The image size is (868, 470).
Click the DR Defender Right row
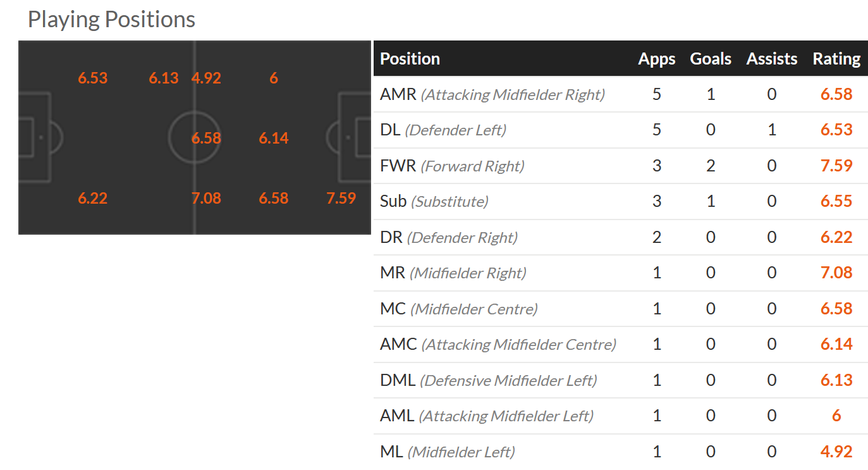coord(448,237)
